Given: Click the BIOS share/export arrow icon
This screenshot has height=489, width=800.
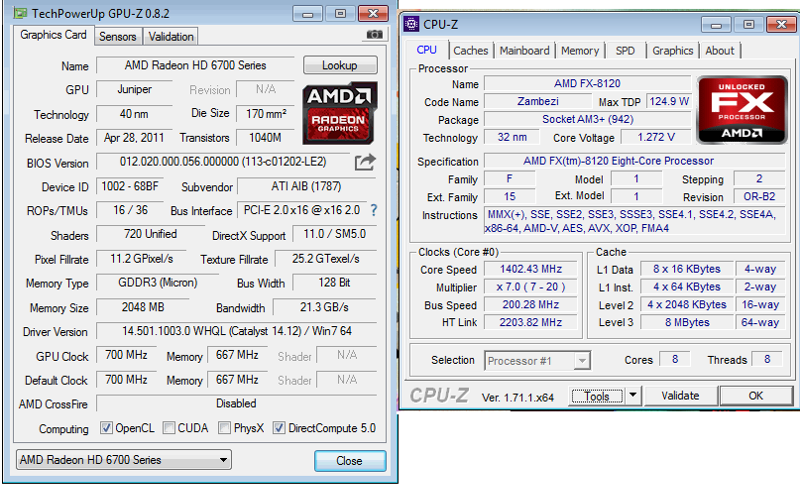Looking at the screenshot, I should [x=365, y=162].
